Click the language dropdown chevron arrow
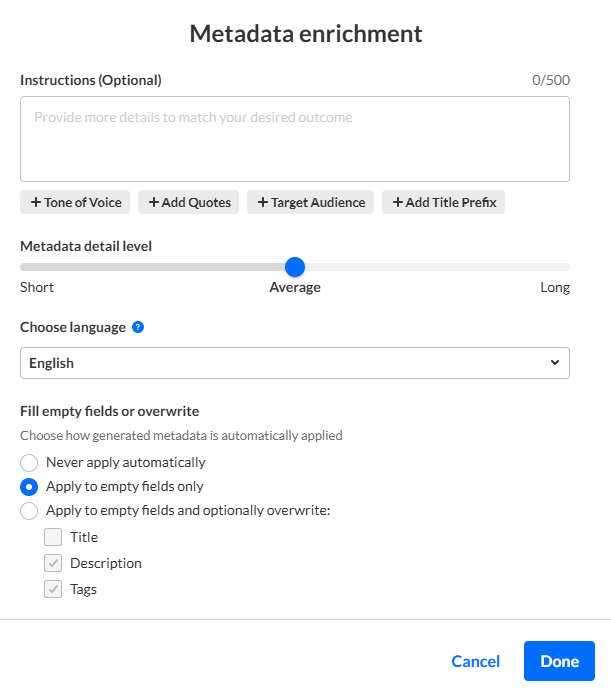This screenshot has width=611, height=694. pos(555,363)
